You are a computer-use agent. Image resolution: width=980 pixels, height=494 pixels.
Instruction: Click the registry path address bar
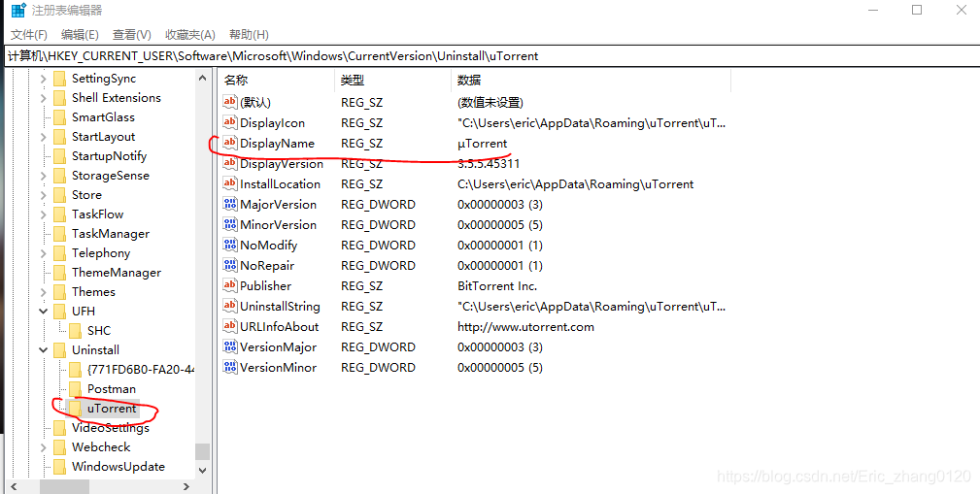pyautogui.click(x=491, y=55)
